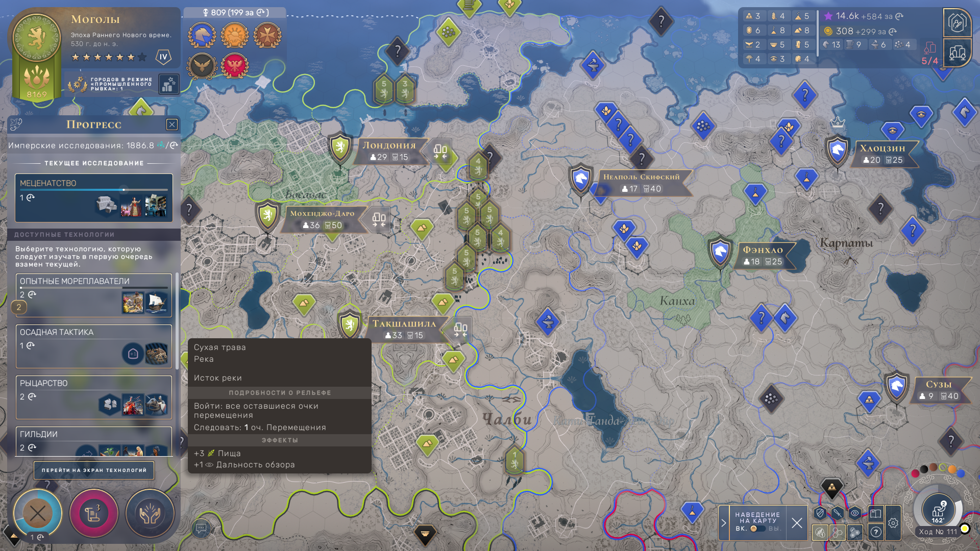Screen dimensions: 980x551
Task: Select the Рыцарство technology
Action: pyautogui.click(x=94, y=397)
